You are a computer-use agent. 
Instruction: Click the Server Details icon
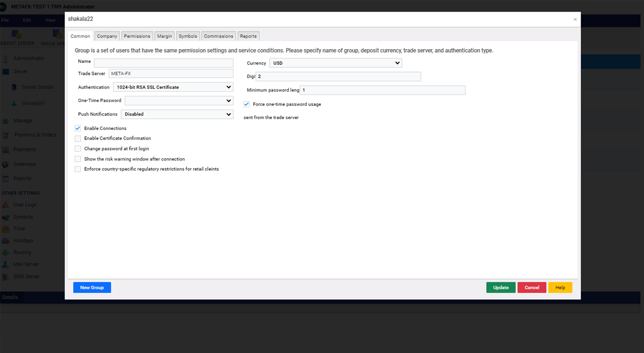14,87
